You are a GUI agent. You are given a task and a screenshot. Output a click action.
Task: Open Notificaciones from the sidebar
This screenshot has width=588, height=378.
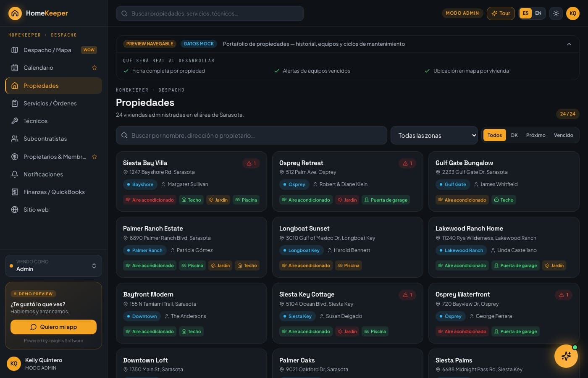coord(53,174)
